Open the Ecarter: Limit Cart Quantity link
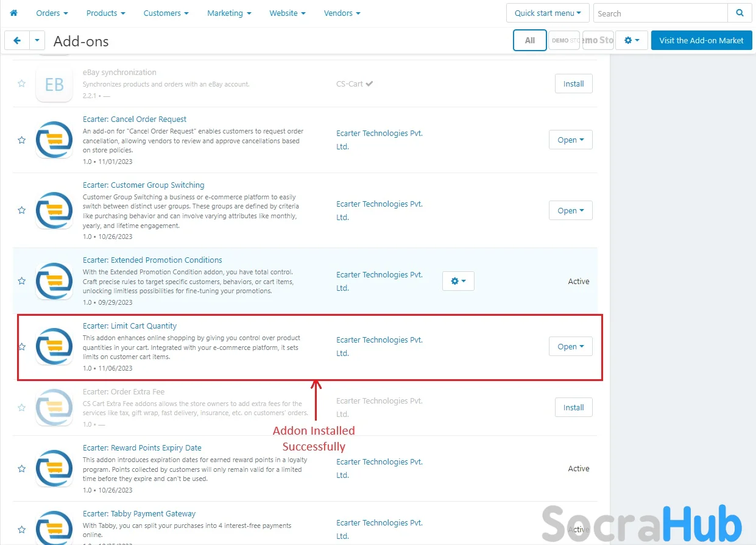This screenshot has width=756, height=545. click(130, 326)
